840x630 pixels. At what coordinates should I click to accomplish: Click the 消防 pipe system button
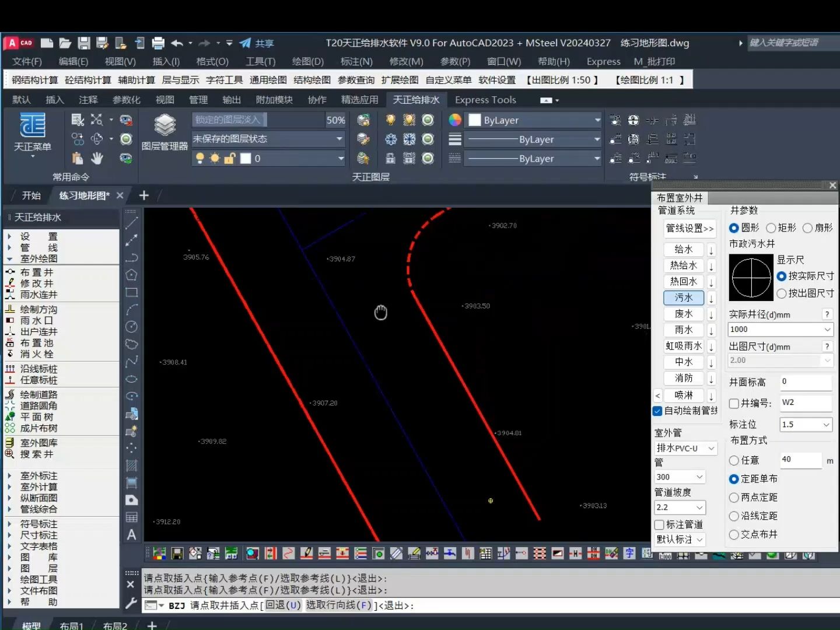[x=684, y=379]
